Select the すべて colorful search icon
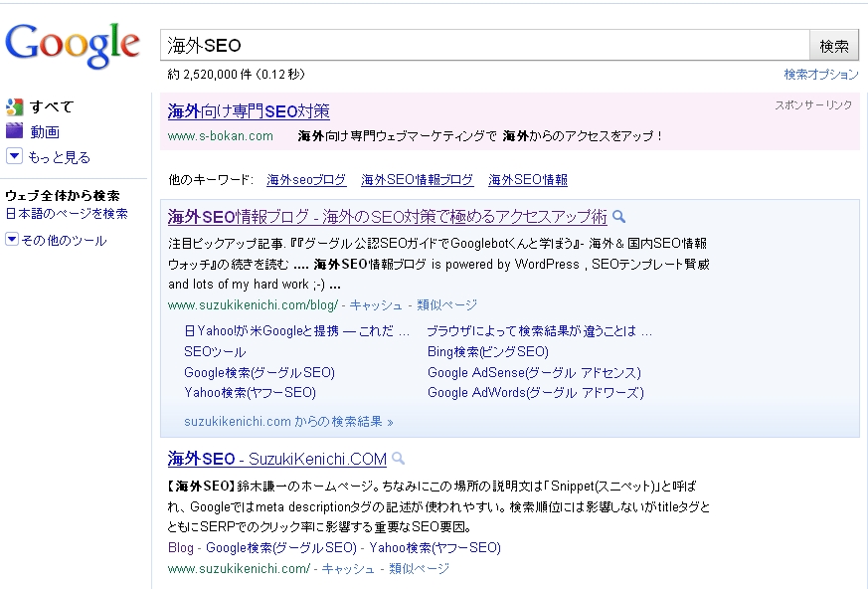Image resolution: width=868 pixels, height=589 pixels. 14,106
